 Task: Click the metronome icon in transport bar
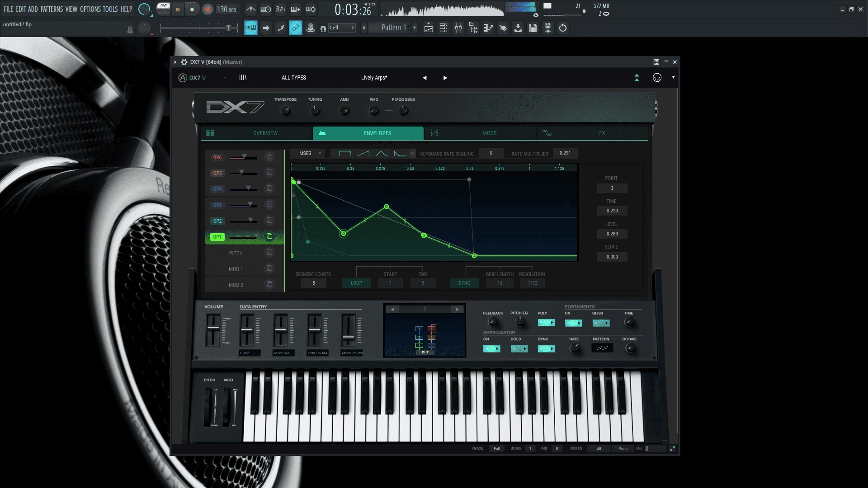pyautogui.click(x=251, y=9)
